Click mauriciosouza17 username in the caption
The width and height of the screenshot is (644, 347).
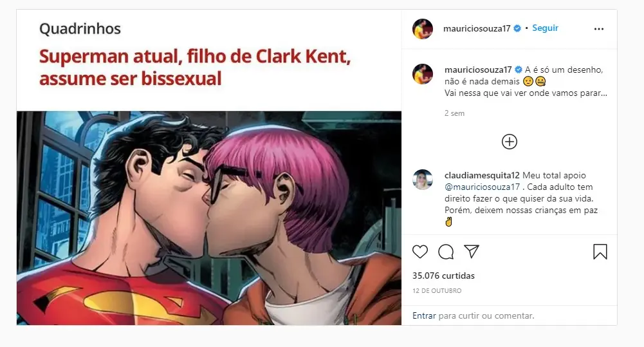pos(477,70)
